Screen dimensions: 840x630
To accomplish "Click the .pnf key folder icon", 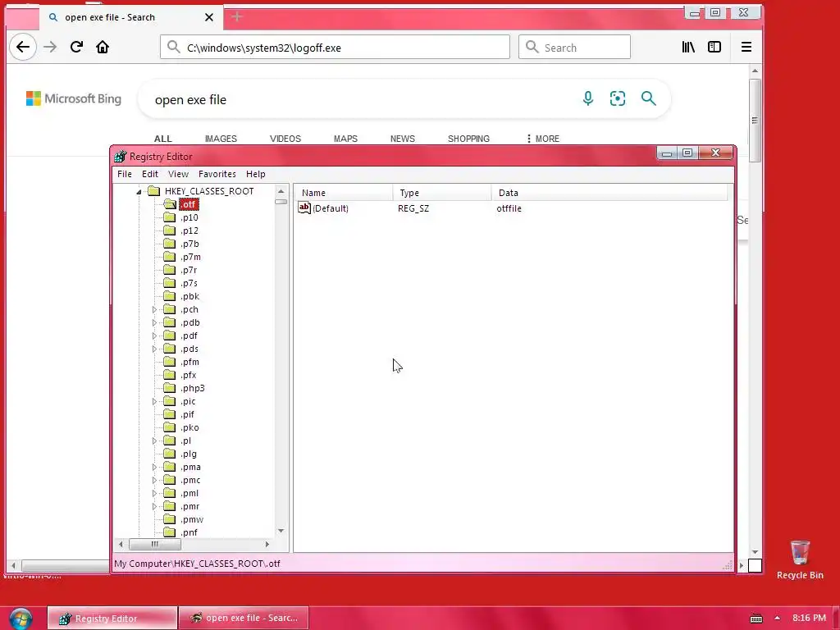I will (x=169, y=532).
